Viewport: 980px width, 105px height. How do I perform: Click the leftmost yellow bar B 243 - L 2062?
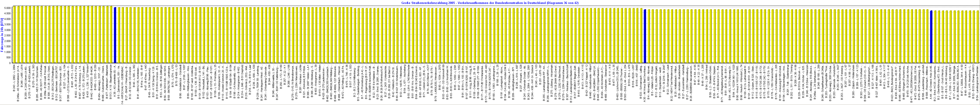14,34
